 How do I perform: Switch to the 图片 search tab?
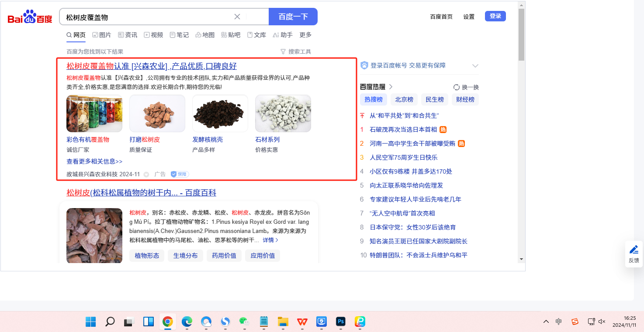pos(102,35)
